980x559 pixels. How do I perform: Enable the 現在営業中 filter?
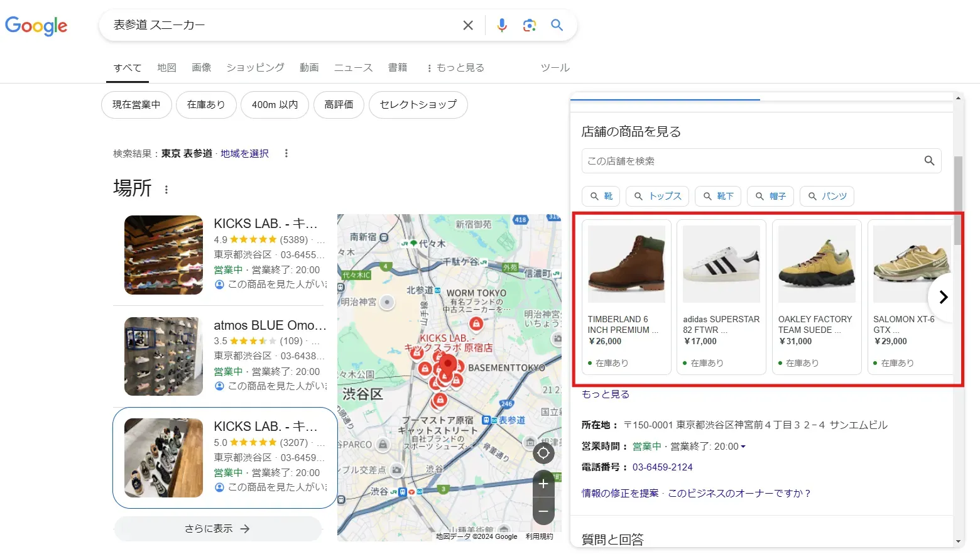[x=136, y=105]
